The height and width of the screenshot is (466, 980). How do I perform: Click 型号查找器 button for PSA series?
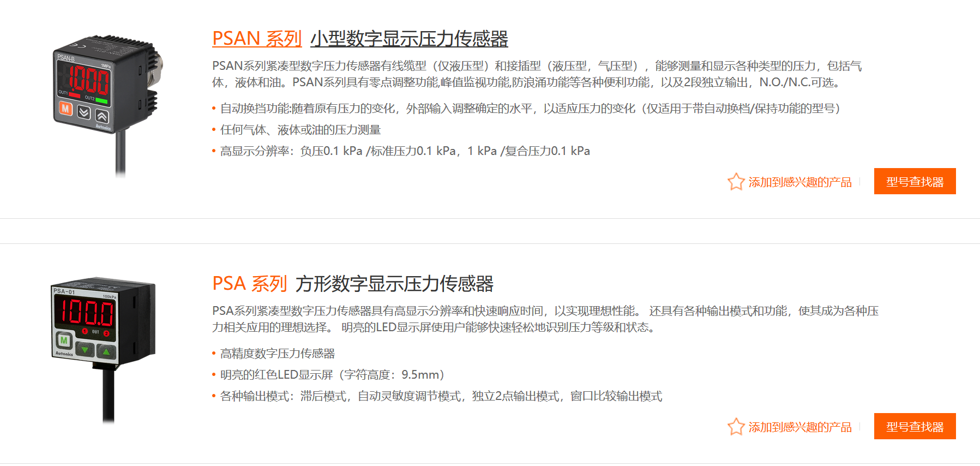[x=915, y=427]
